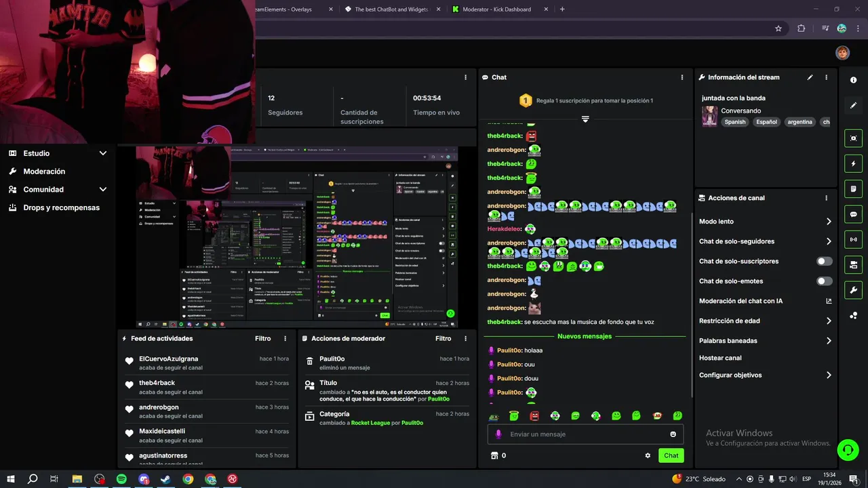Viewport: 868px width, 488px height.
Task: Open a new browser tab
Action: coord(562,9)
